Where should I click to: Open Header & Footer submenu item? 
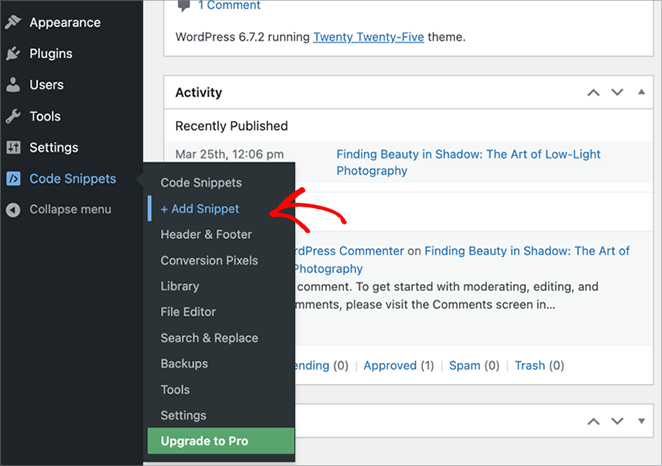(x=206, y=235)
